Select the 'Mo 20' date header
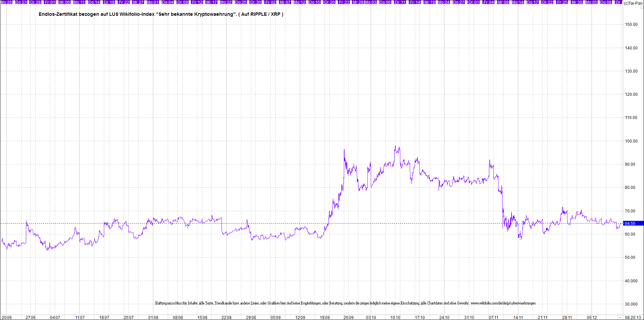The height and width of the screenshot is (320, 644). tap(6, 2)
